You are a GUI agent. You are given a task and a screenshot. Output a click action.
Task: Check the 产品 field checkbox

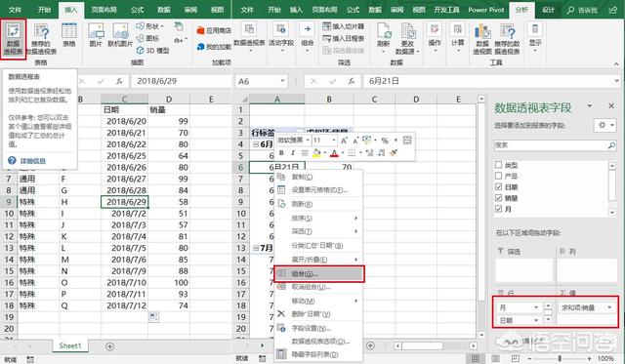coord(498,176)
